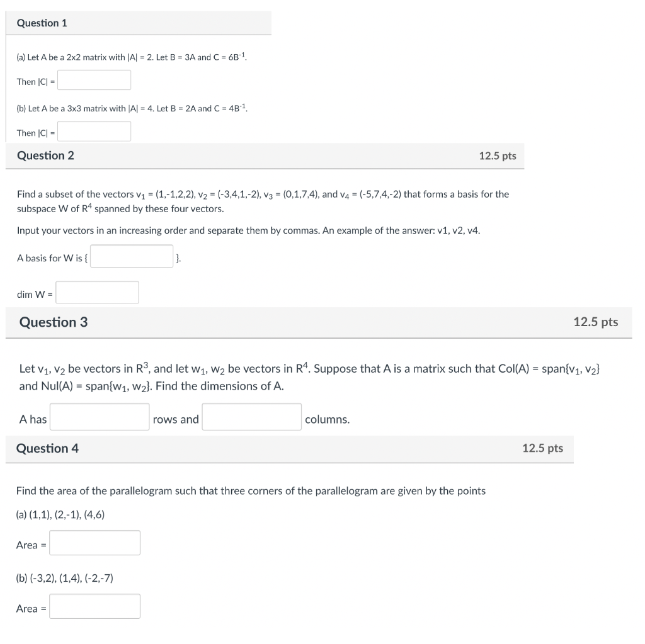Select the basis for W answer box
645x644 pixels.
(x=131, y=256)
